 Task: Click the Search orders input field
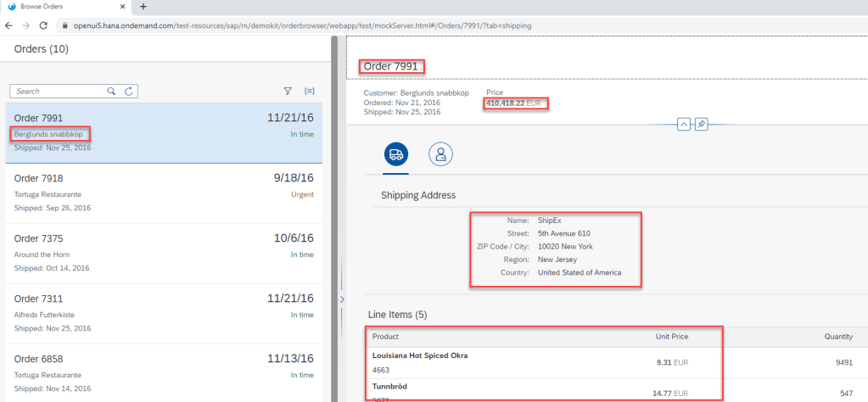(x=59, y=91)
